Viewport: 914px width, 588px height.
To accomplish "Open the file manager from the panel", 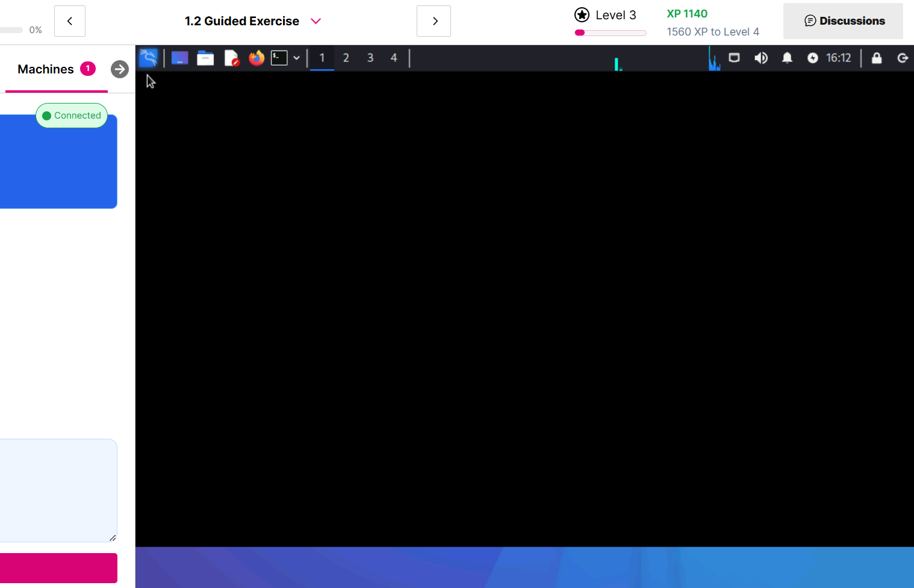I will [205, 58].
